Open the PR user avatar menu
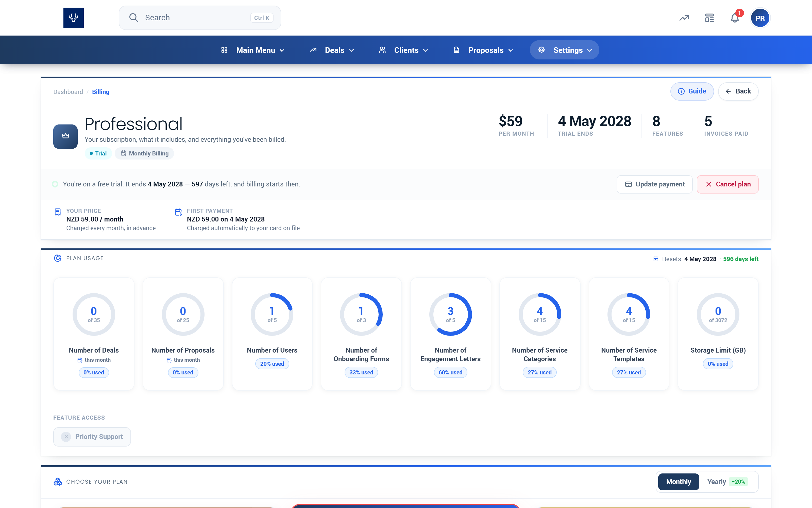Viewport: 812px width, 508px height. tap(760, 18)
